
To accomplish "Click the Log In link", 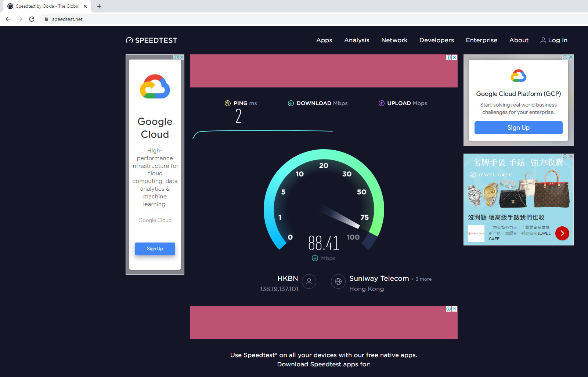I will [x=554, y=40].
